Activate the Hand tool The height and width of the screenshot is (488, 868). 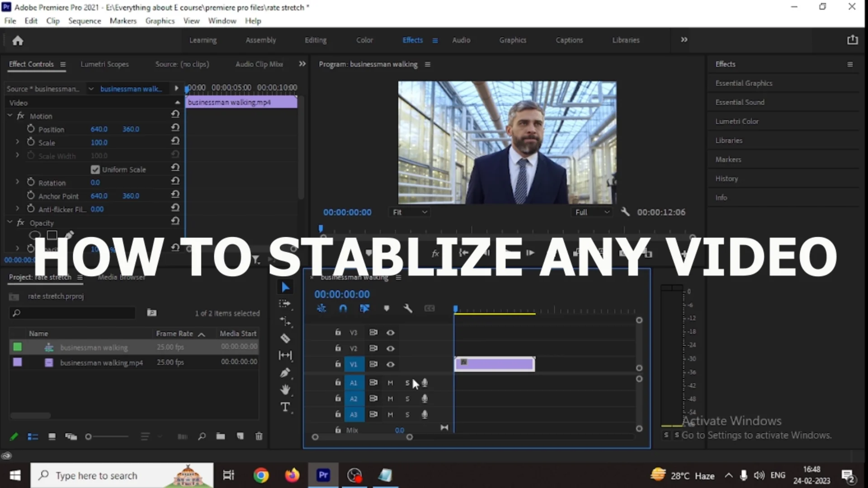(x=285, y=389)
